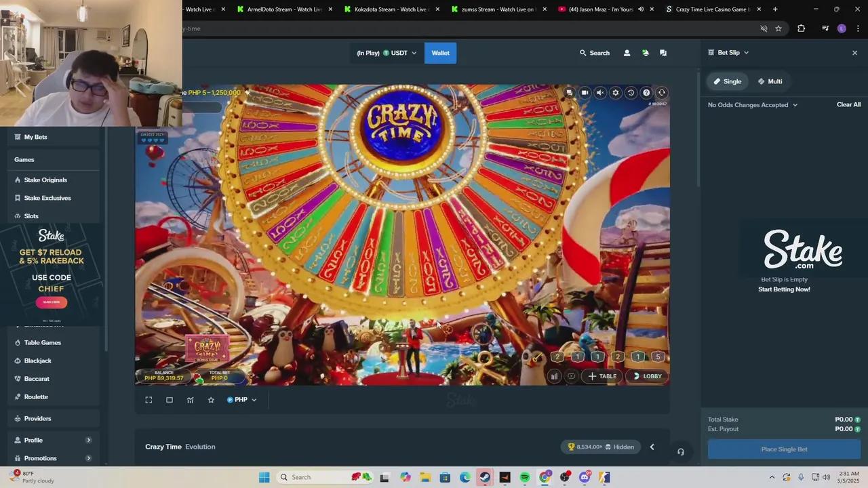This screenshot has width=868, height=488.
Task: Collapse the game info chevron arrow
Action: pyautogui.click(x=652, y=447)
